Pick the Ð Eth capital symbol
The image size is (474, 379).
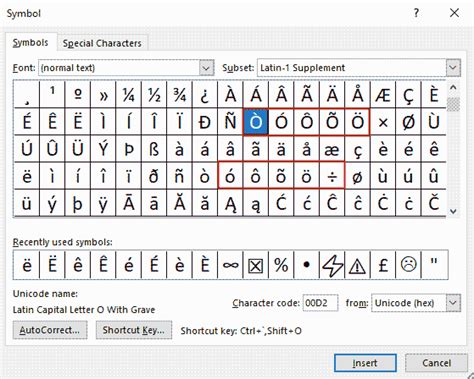pos(205,122)
